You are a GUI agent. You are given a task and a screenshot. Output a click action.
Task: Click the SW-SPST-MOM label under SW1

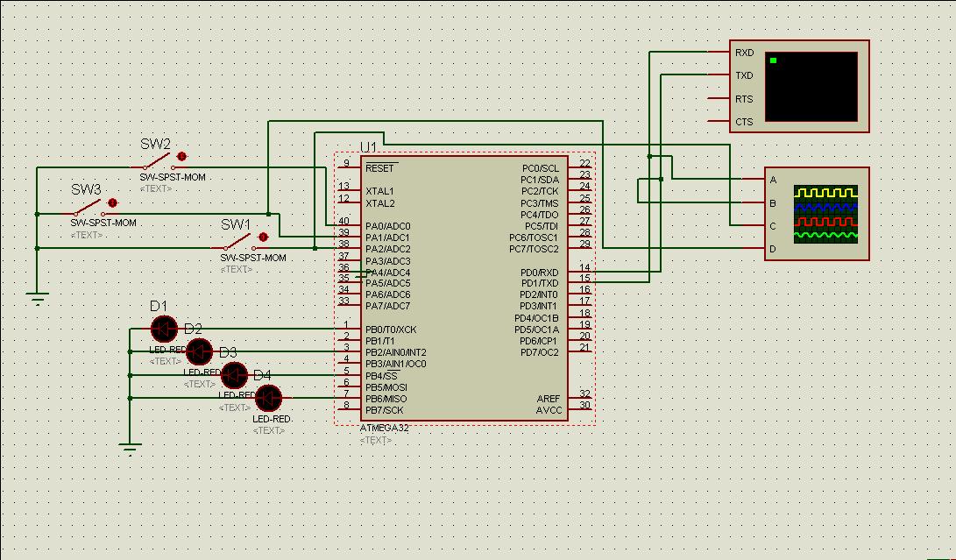point(253,258)
